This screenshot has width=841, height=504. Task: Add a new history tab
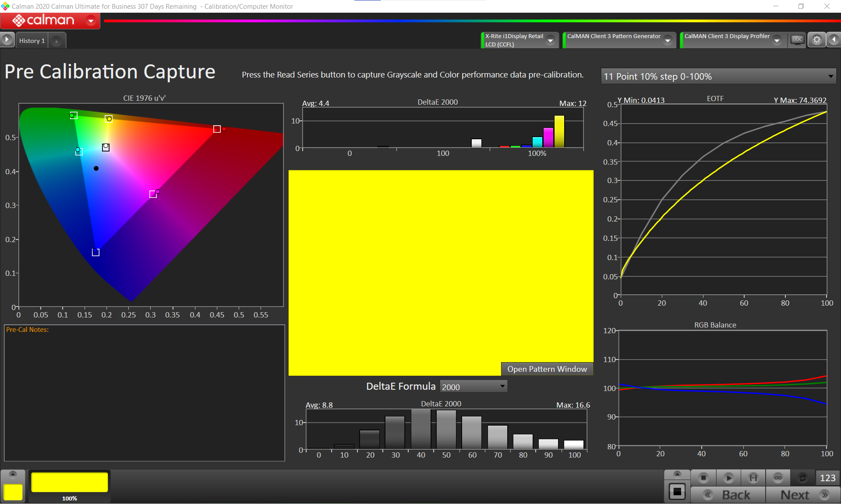tap(57, 41)
